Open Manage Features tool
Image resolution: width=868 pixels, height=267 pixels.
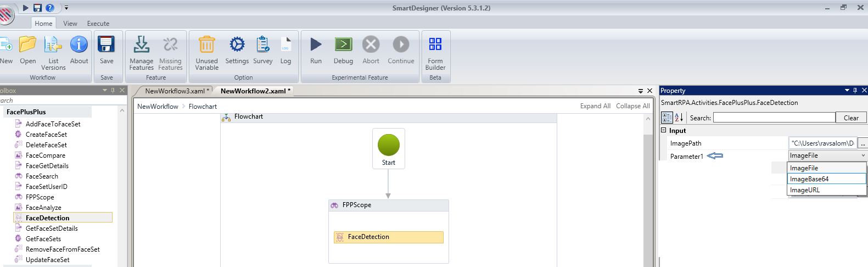tap(141, 44)
